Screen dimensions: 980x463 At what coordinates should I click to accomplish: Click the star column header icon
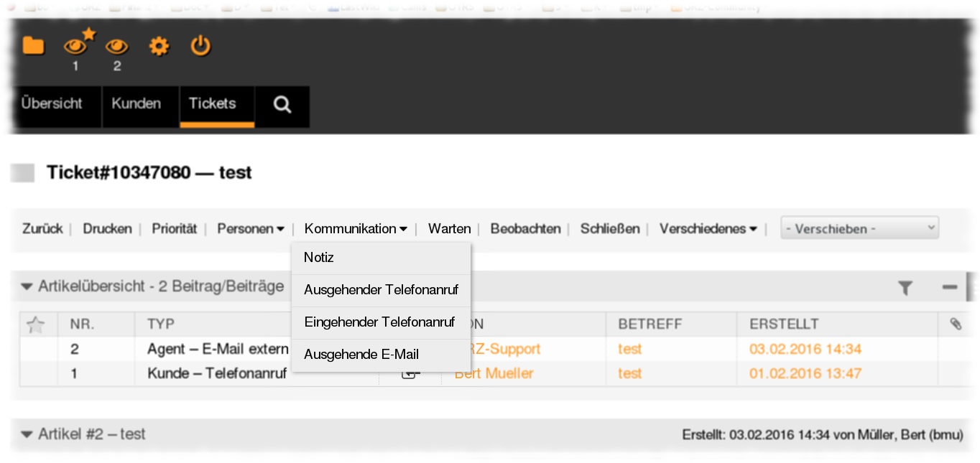(x=35, y=324)
